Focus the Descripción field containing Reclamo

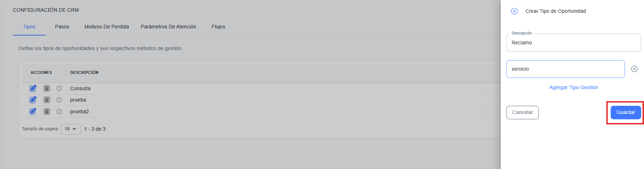pos(573,43)
